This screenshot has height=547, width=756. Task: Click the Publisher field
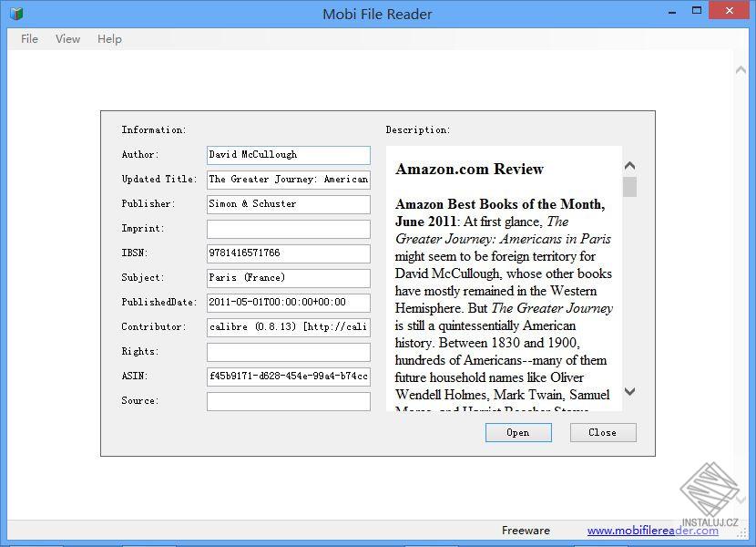(289, 204)
